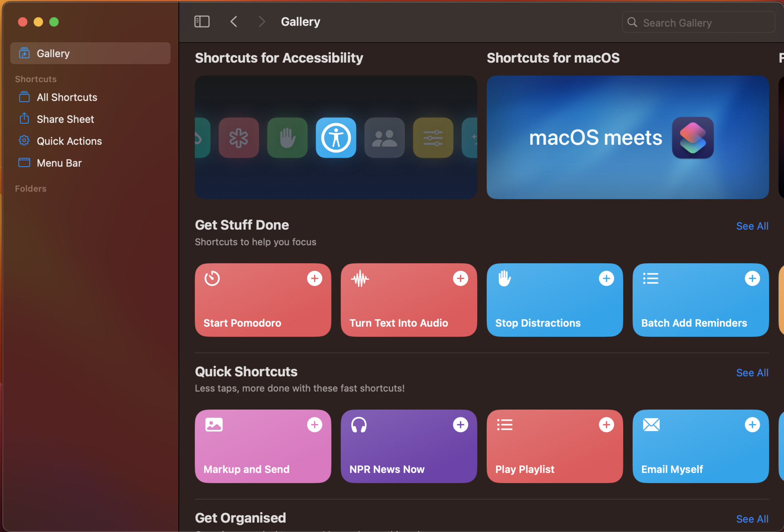This screenshot has height=532, width=784.
Task: Add the NPR News Now shortcut
Action: point(460,425)
